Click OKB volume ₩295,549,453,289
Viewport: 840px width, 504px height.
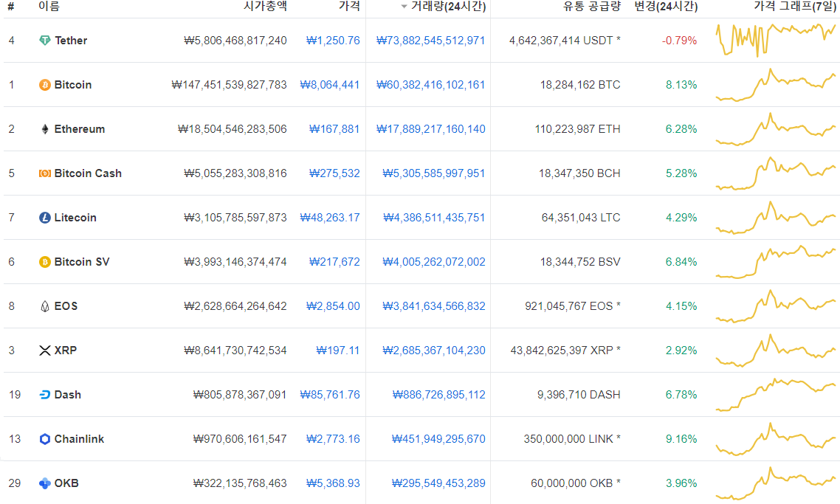pos(438,483)
